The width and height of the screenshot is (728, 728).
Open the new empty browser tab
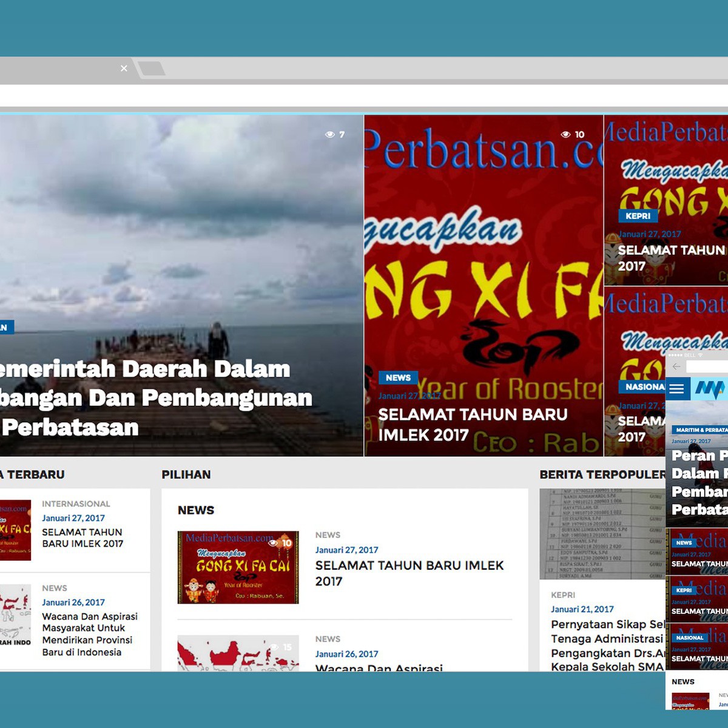[151, 69]
